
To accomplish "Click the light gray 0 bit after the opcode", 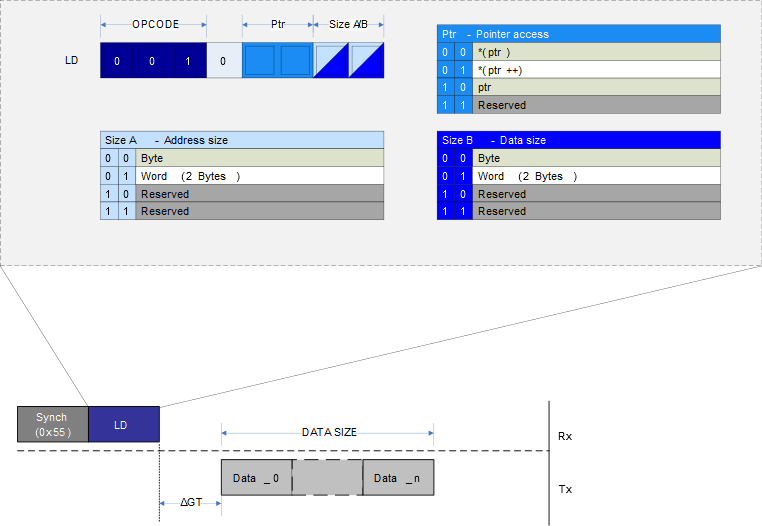I will click(x=223, y=61).
